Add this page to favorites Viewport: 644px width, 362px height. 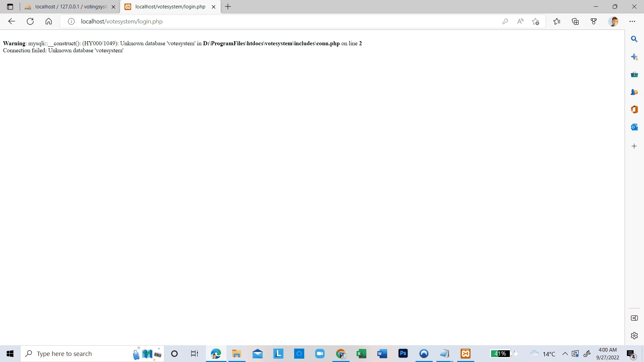point(536,22)
